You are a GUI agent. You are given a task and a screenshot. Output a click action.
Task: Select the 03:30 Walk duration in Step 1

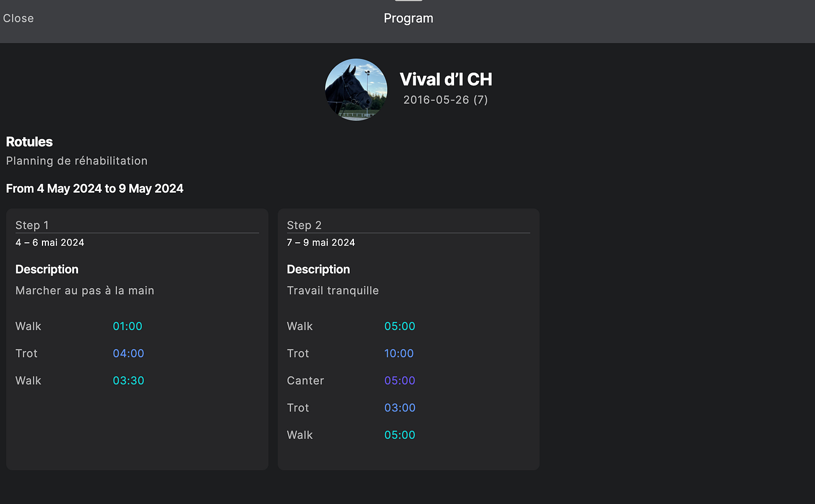coord(129,381)
